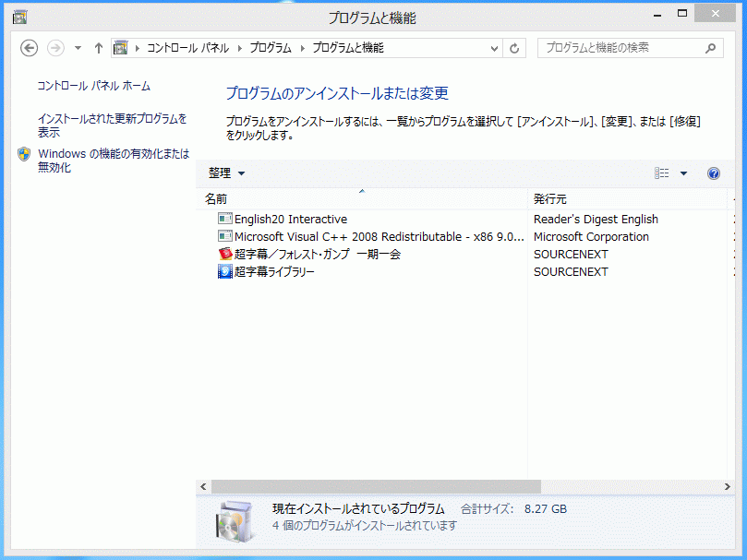
Task: Click the shield icon beside Windows features
Action: click(x=24, y=154)
